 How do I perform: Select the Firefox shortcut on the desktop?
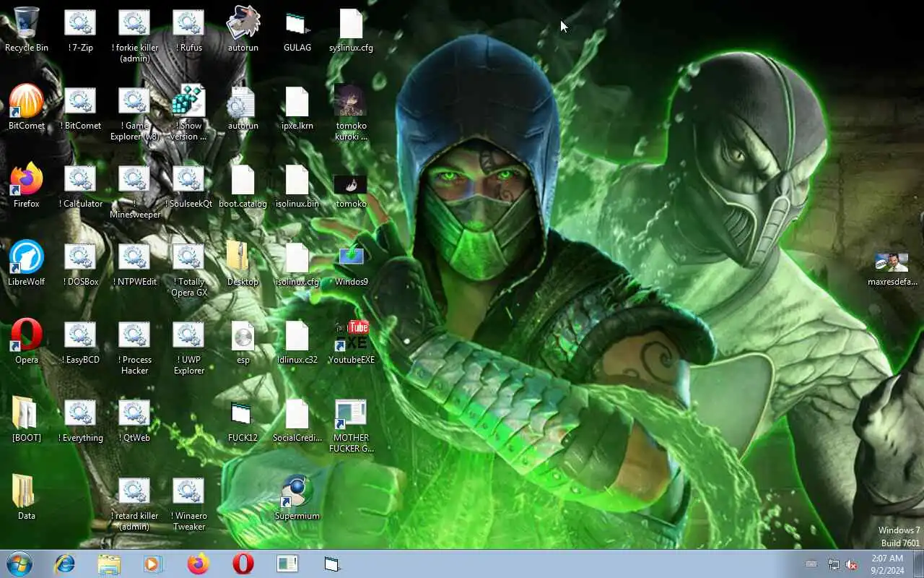[x=27, y=186]
